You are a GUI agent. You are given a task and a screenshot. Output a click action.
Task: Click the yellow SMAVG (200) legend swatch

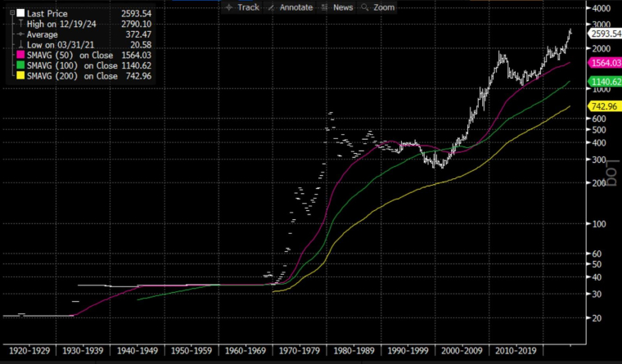click(20, 76)
